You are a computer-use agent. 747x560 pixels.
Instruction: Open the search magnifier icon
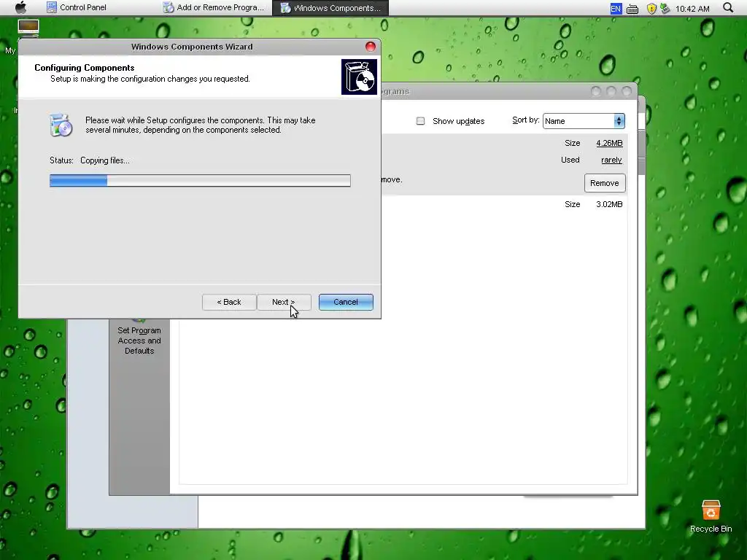click(728, 7)
